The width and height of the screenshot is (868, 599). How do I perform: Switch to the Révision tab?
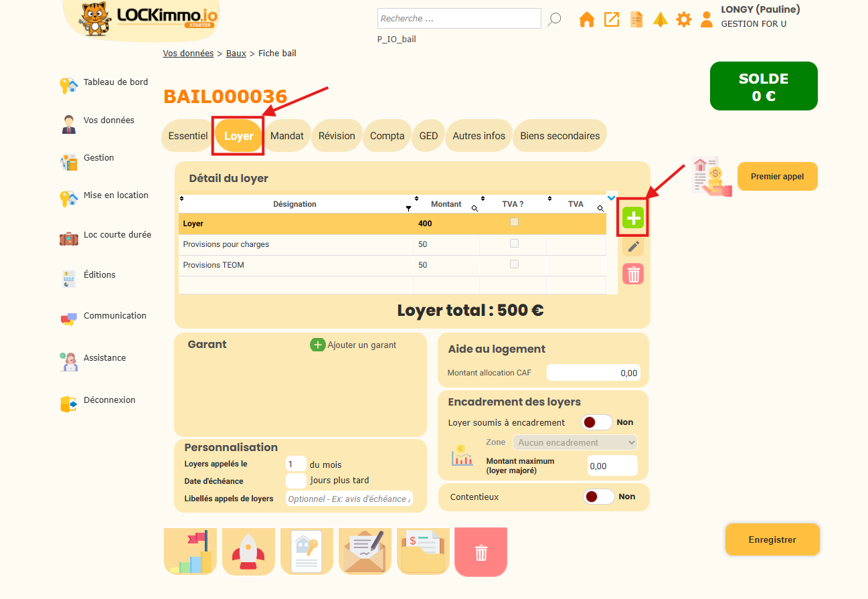337,136
